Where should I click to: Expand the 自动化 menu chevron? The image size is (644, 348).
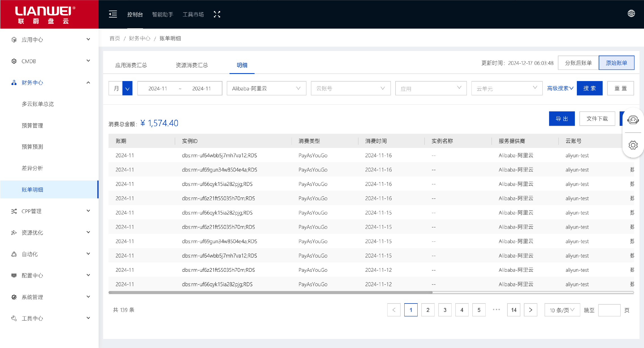coord(88,254)
